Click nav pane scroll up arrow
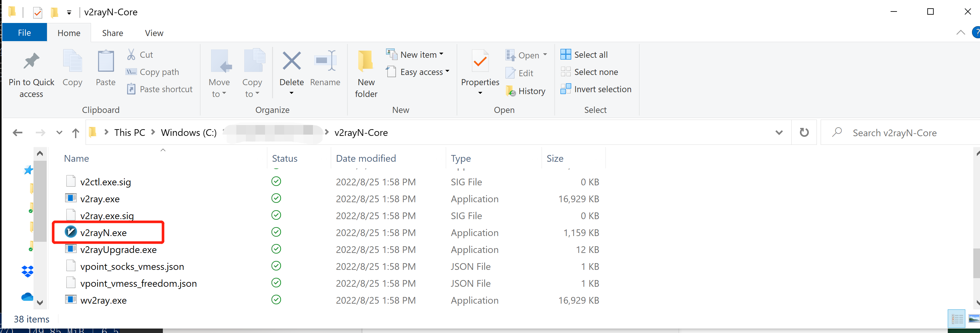The image size is (980, 333). [x=40, y=153]
